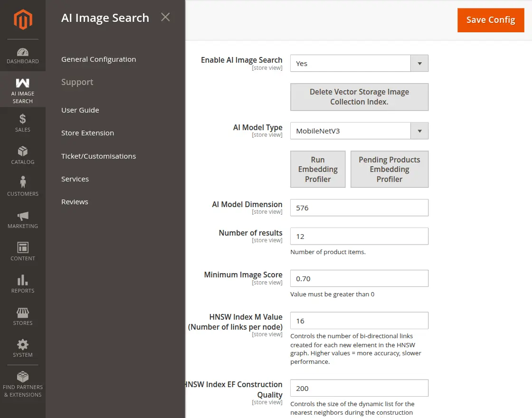
Task: Click Delete Vector Storage Image Collection Index
Action: pos(359,97)
